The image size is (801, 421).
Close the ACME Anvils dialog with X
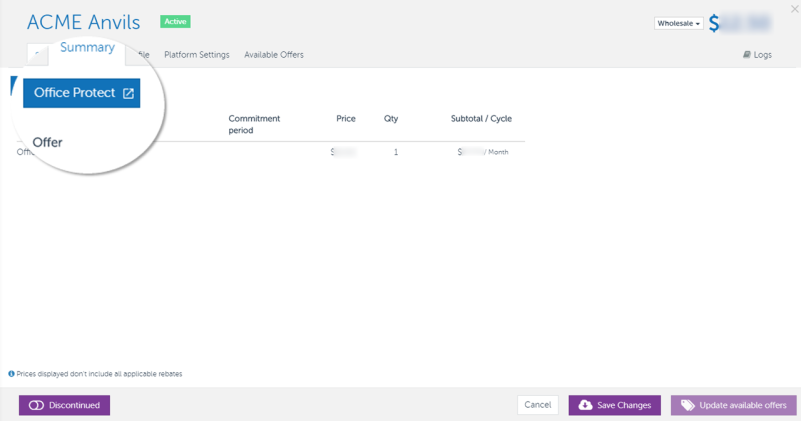click(794, 9)
